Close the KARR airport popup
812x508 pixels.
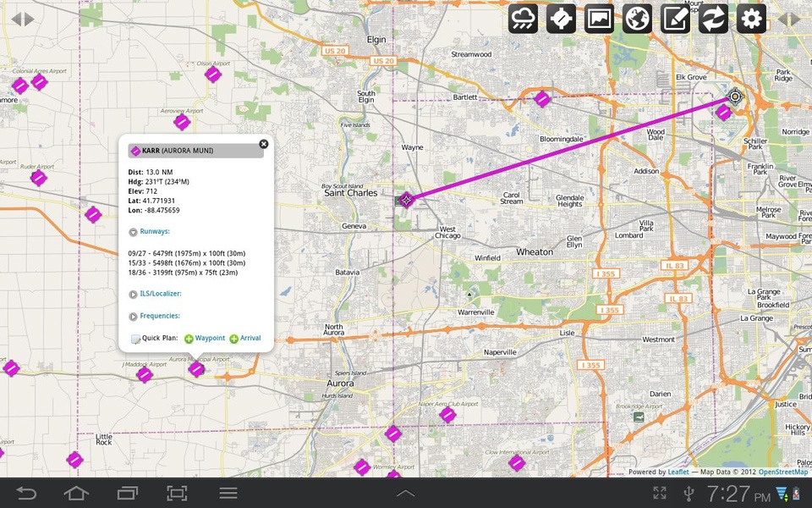[264, 144]
